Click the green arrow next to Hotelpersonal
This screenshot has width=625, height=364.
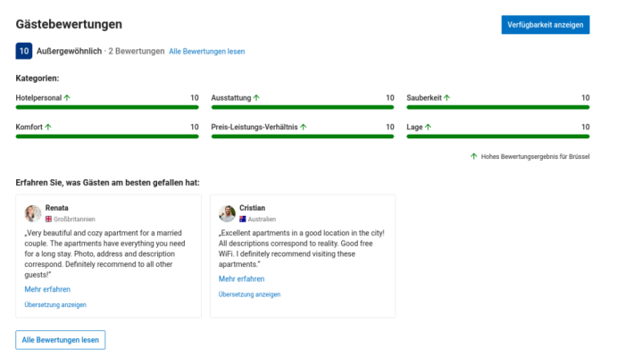point(66,97)
